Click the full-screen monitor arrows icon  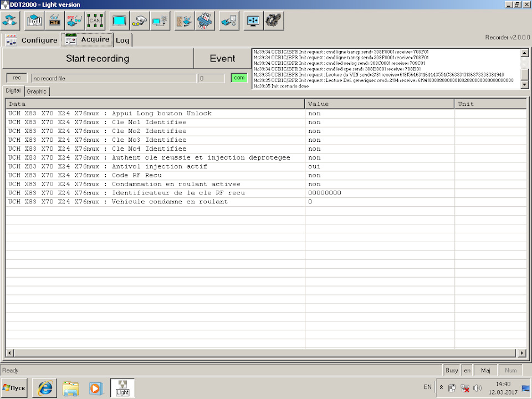(253, 21)
